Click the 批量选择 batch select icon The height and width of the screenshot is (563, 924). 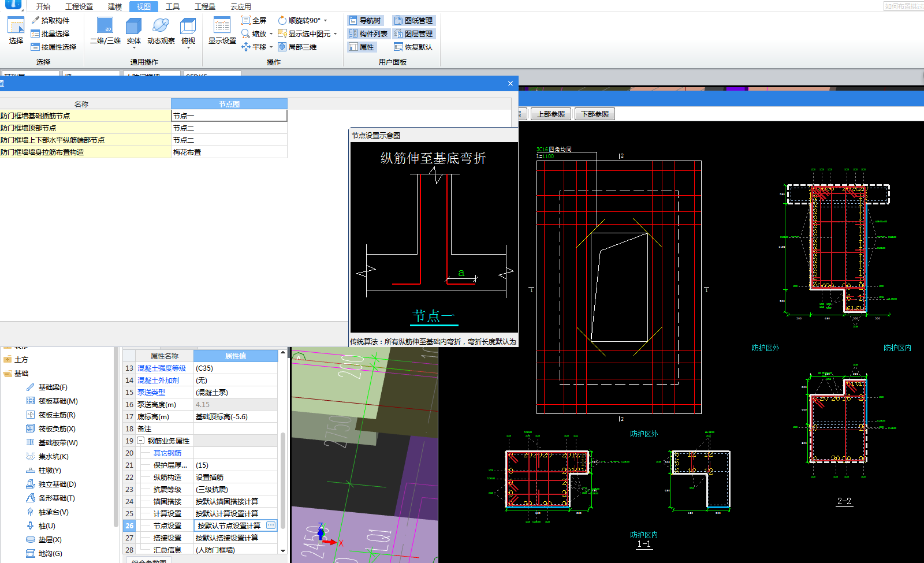click(x=35, y=33)
